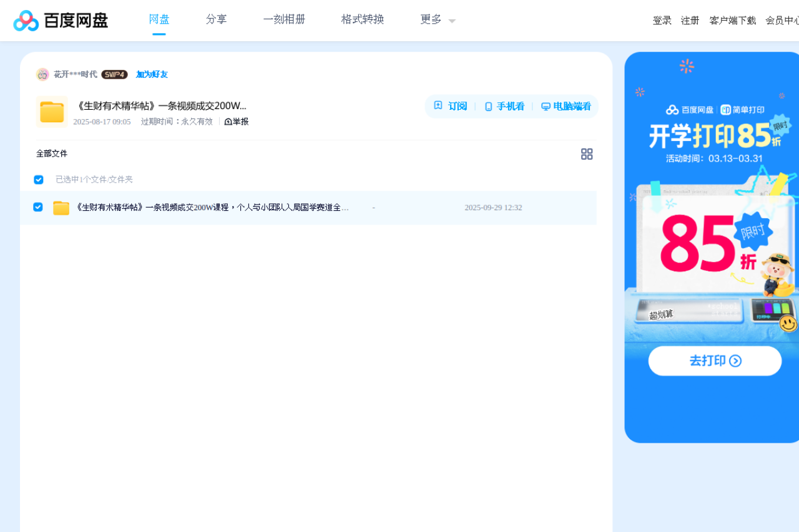Open the 格式转换 menu item
Screen dimensions: 799x532
coord(362,19)
